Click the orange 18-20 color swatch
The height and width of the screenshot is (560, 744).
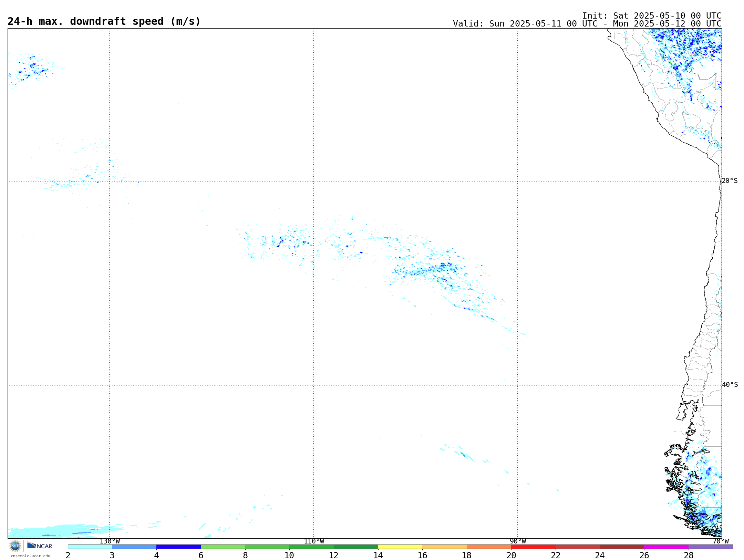coord(489,547)
